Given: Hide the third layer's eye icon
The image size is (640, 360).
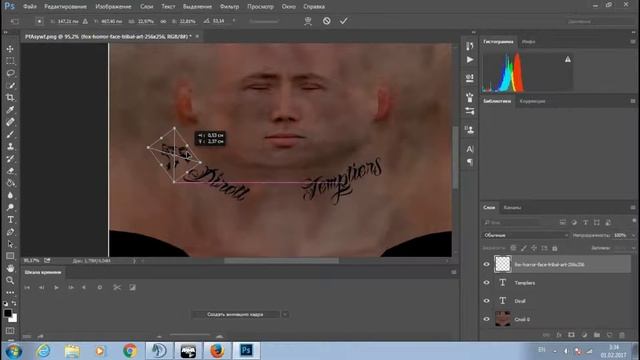Looking at the screenshot, I should pyautogui.click(x=487, y=301).
